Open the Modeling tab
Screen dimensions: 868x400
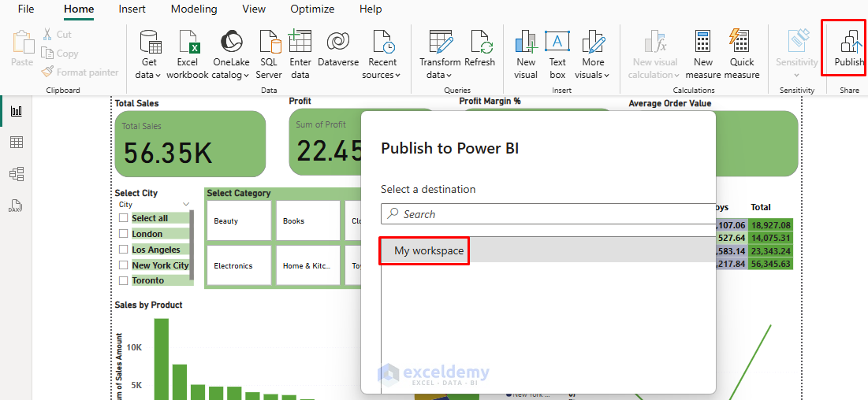pos(194,9)
